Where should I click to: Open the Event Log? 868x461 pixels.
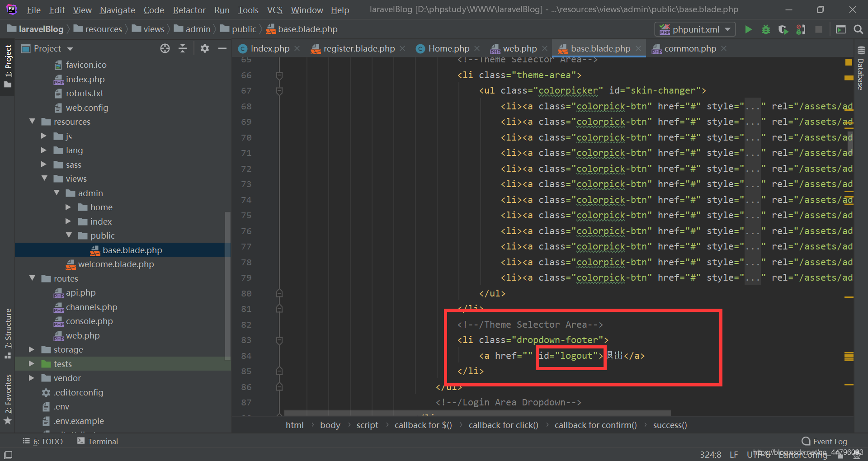(x=824, y=442)
